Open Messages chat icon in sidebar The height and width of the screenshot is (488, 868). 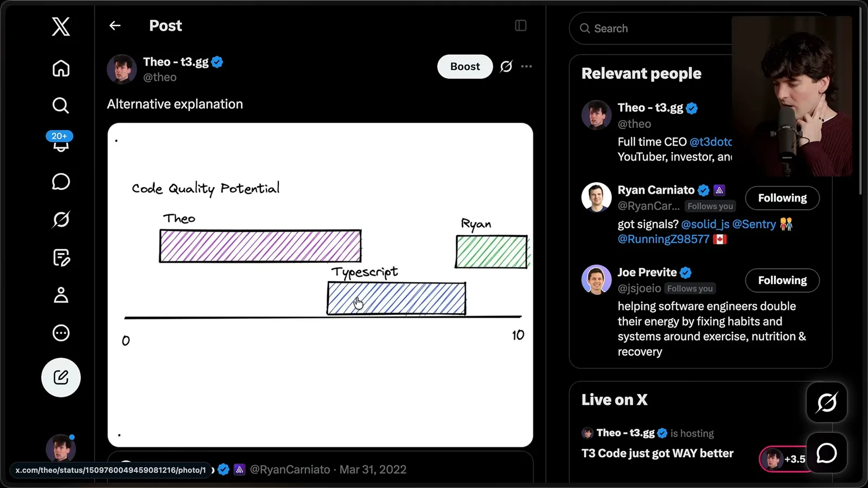tap(61, 182)
